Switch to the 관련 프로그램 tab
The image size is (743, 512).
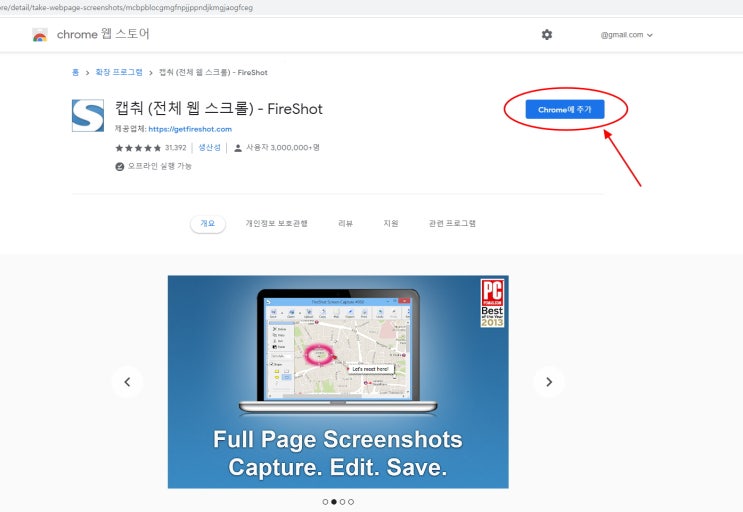coord(452,224)
